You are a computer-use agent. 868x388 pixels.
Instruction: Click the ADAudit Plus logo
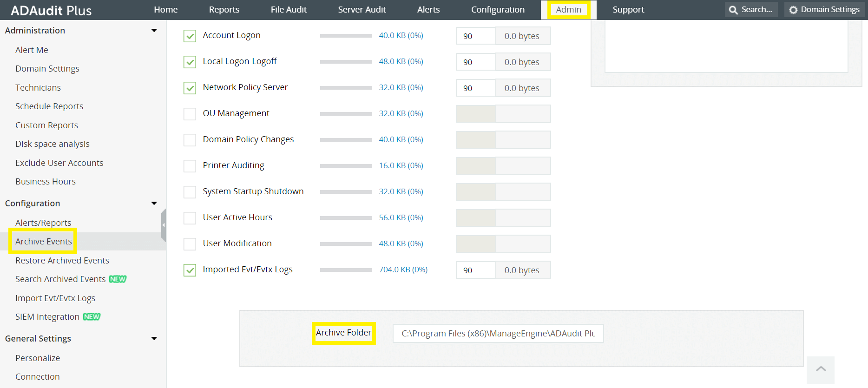51,10
